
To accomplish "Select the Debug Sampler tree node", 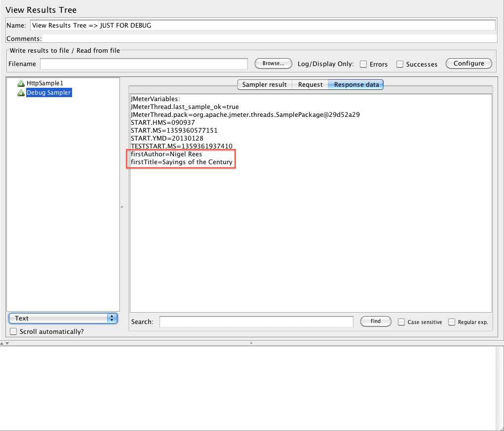I will (x=49, y=92).
